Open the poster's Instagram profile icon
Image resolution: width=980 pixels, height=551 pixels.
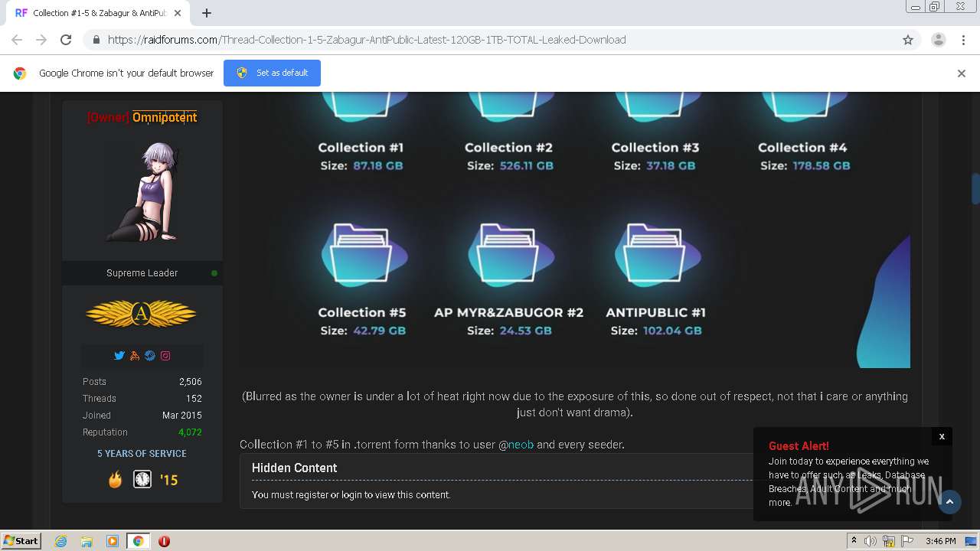pos(165,356)
